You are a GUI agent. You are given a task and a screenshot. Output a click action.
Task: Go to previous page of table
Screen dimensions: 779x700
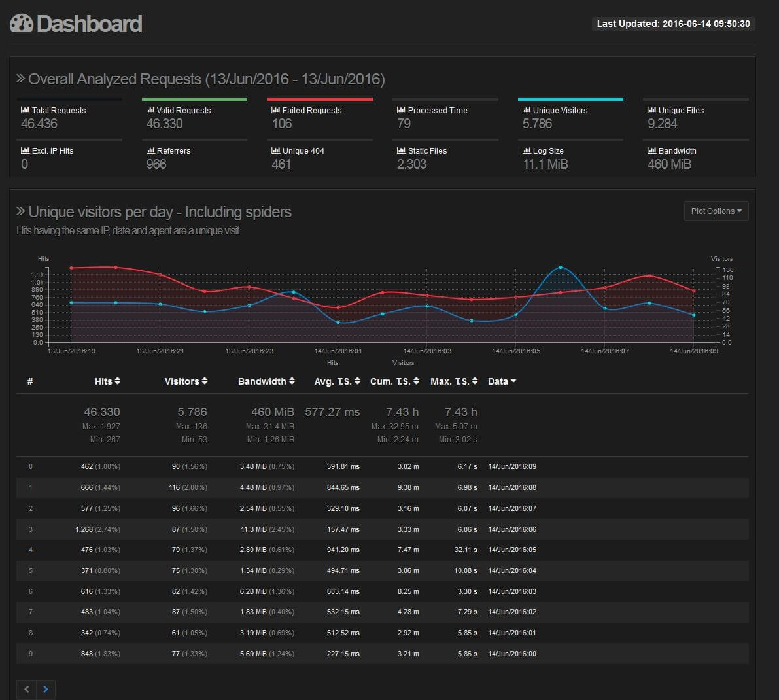(x=26, y=689)
